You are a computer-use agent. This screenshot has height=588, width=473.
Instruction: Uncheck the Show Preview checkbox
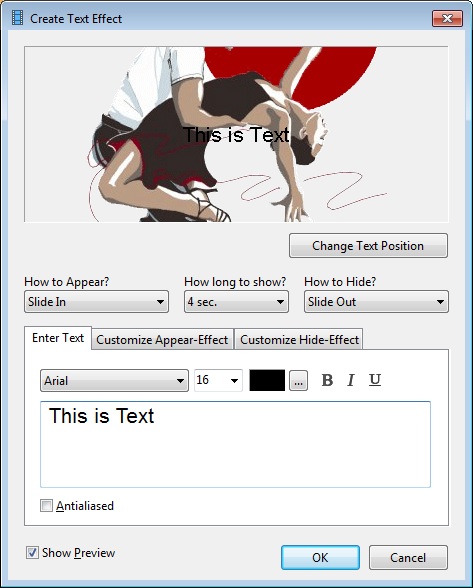(x=32, y=552)
